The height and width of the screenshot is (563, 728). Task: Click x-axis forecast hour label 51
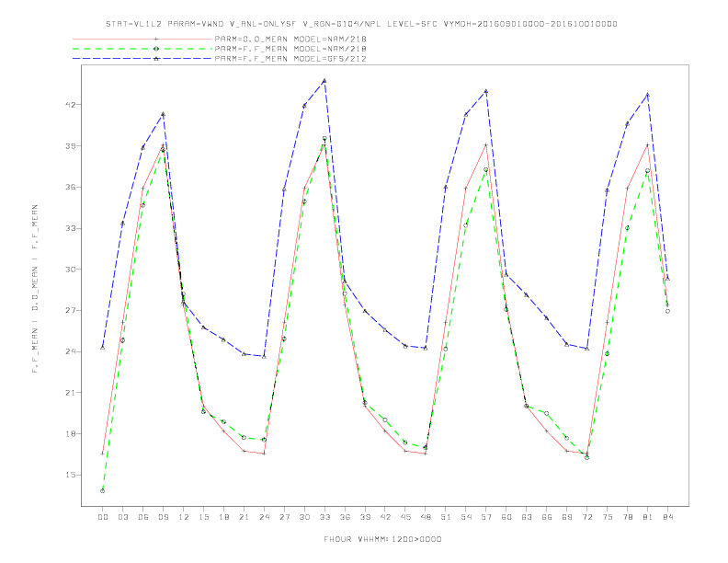click(446, 517)
